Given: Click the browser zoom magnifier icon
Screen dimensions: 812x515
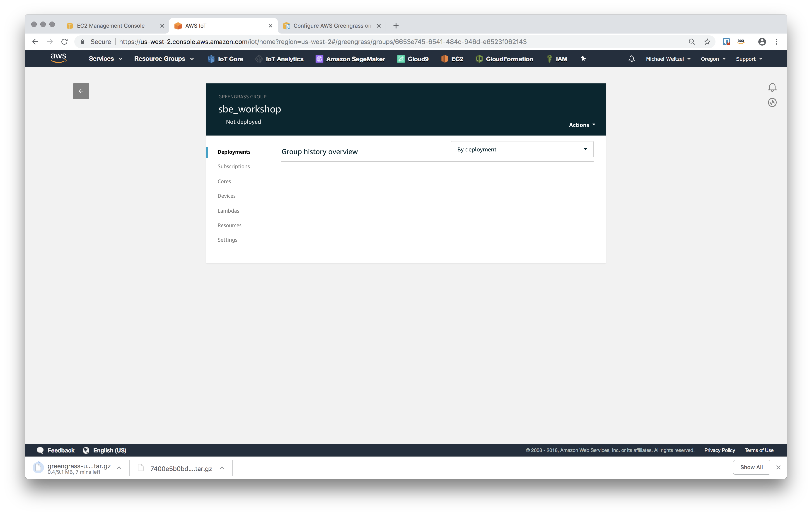Looking at the screenshot, I should tap(692, 41).
